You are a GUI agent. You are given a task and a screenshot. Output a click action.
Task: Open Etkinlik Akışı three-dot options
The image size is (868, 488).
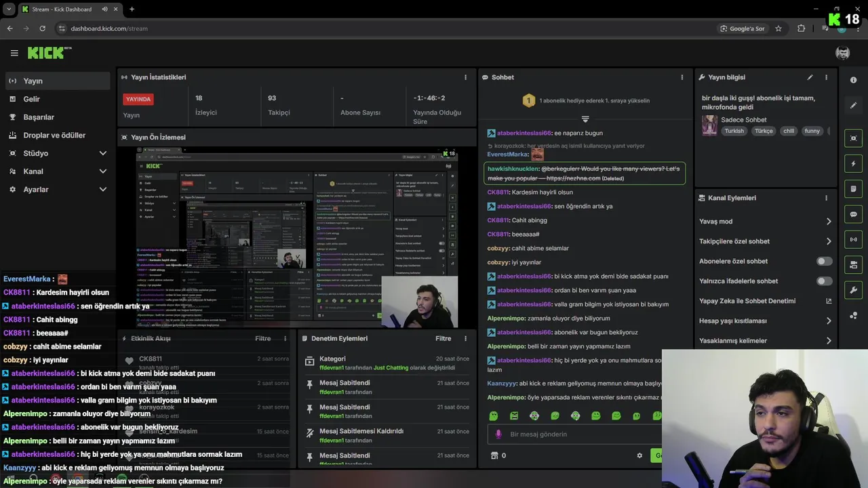tap(285, 338)
